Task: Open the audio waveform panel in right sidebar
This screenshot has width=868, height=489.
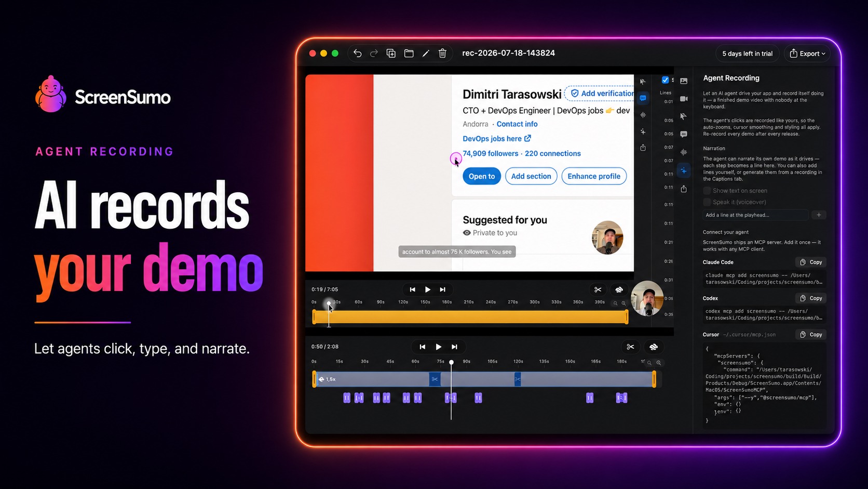Action: [x=684, y=152]
